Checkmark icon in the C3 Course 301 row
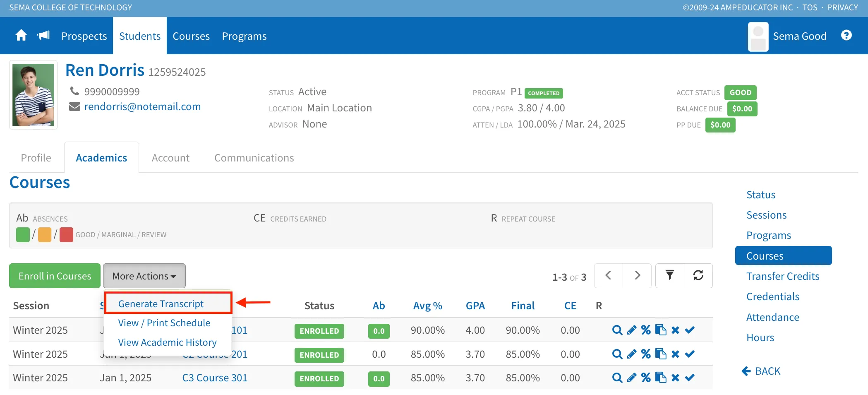 coord(690,378)
